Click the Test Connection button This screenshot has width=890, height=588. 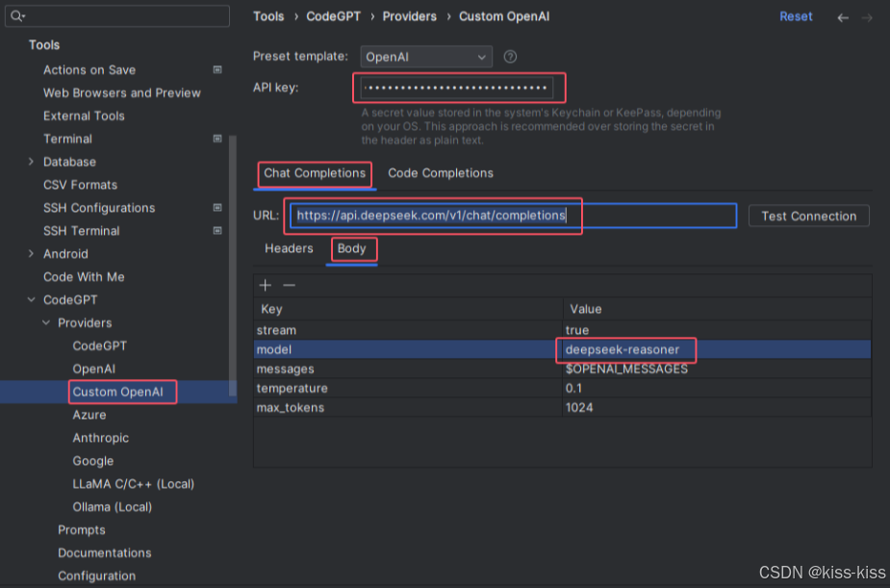point(809,217)
